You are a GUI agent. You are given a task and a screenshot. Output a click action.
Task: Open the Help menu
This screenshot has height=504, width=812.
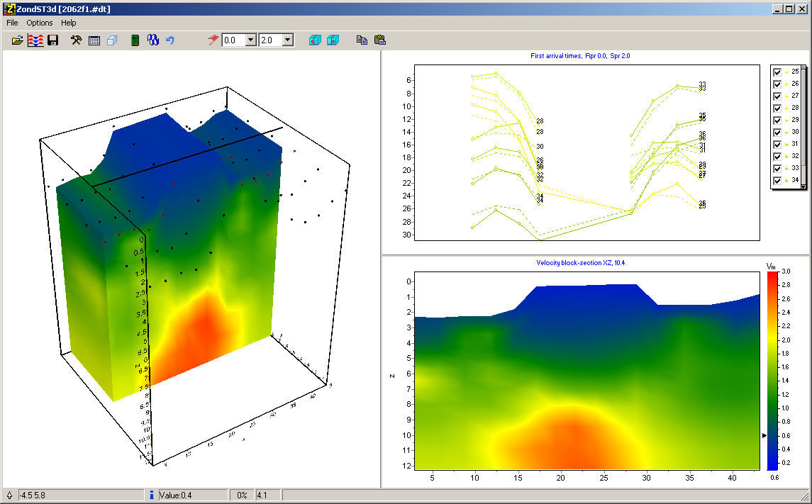point(68,23)
